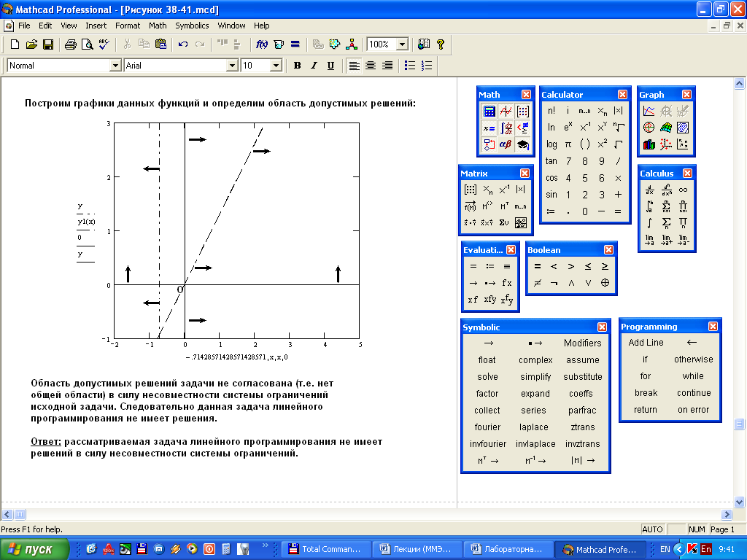The image size is (747, 560).
Task: Cut selection using scissors icon
Action: [127, 44]
